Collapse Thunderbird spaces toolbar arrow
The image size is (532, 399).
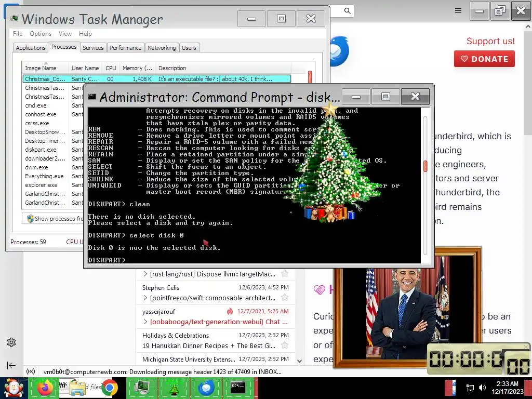[x=11, y=365]
